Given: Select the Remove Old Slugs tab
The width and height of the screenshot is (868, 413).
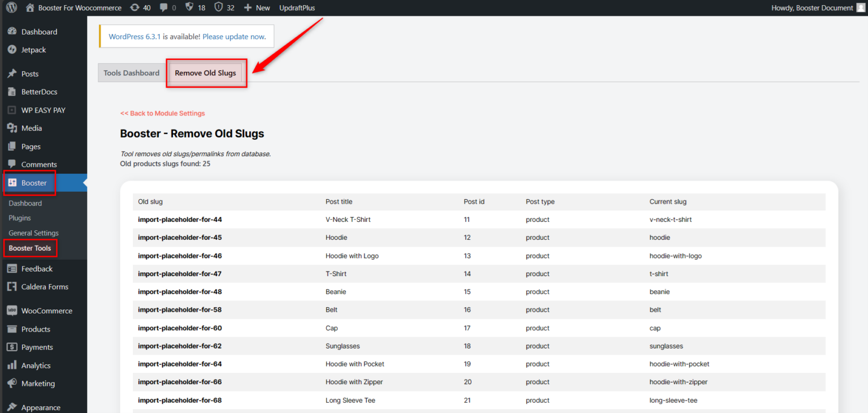Looking at the screenshot, I should pyautogui.click(x=206, y=73).
